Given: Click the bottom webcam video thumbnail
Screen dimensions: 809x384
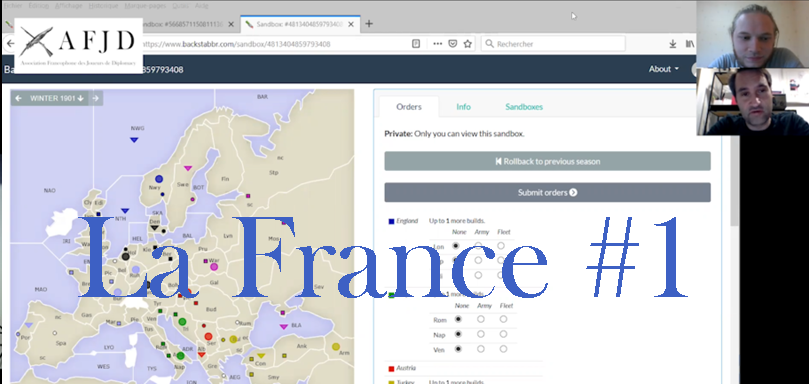Looking at the screenshot, I should (x=752, y=102).
